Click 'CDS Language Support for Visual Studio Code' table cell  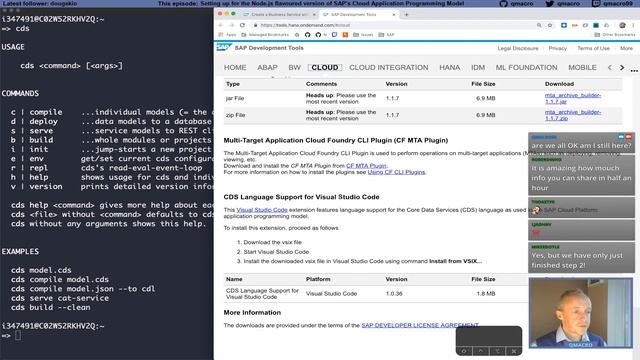(262, 293)
